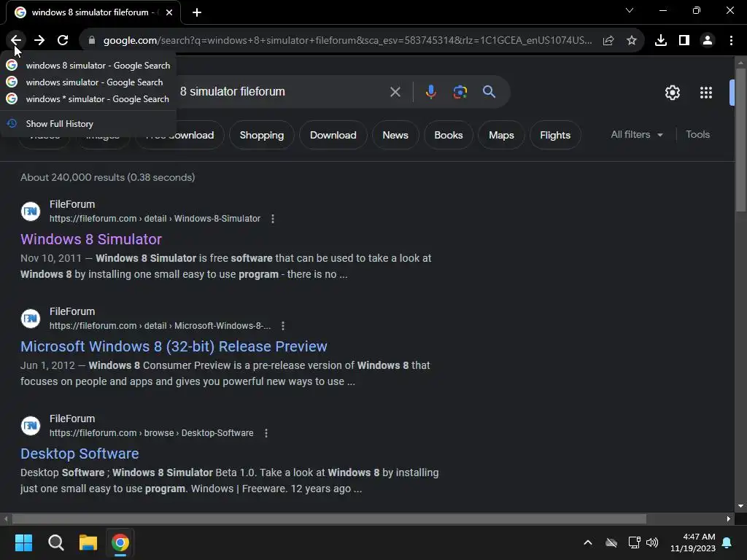Click fileforum.com › detail › Windows-8-Simulator URL
Image resolution: width=747 pixels, height=560 pixels.
[155, 219]
